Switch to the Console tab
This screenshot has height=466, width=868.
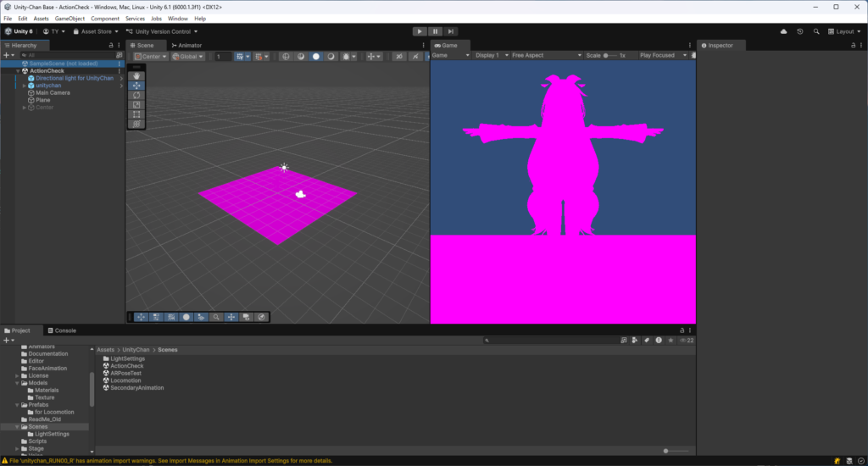pos(64,330)
